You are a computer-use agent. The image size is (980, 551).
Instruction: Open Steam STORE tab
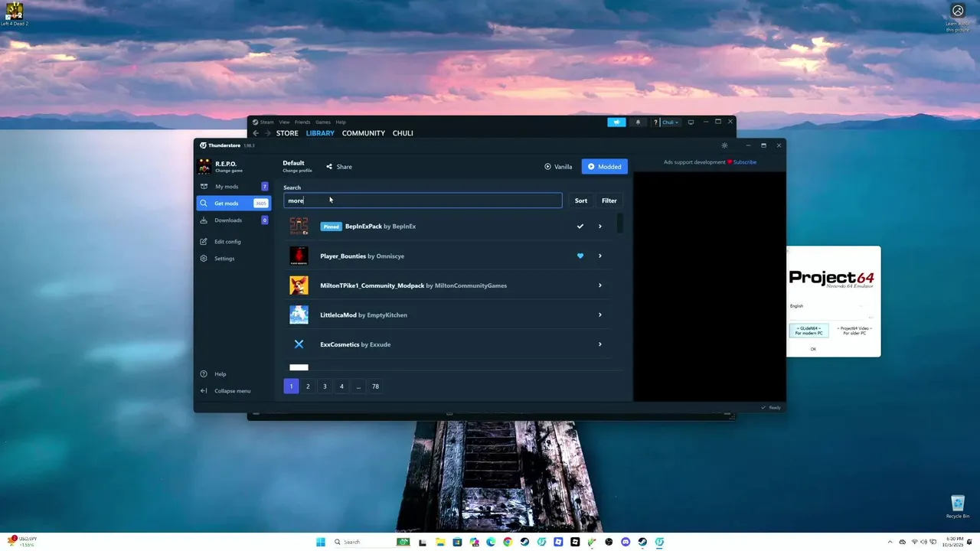coord(287,133)
